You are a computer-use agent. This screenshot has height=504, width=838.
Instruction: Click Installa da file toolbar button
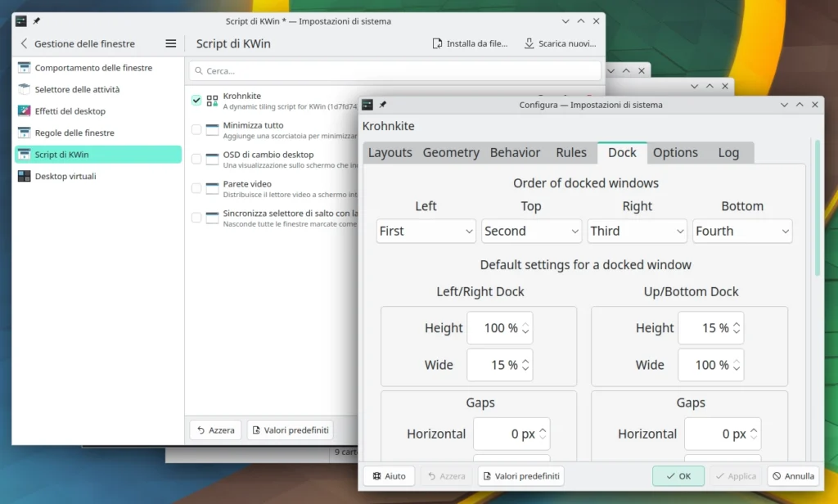point(471,43)
